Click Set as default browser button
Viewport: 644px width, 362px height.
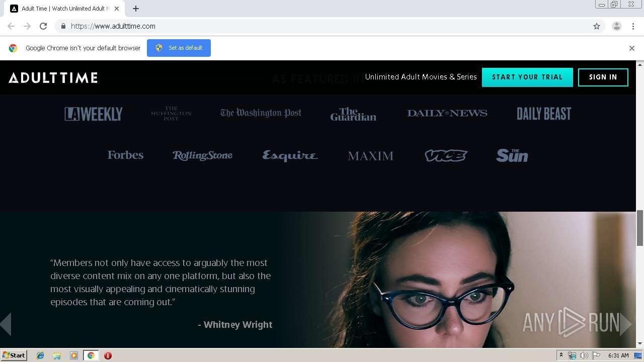click(x=179, y=48)
